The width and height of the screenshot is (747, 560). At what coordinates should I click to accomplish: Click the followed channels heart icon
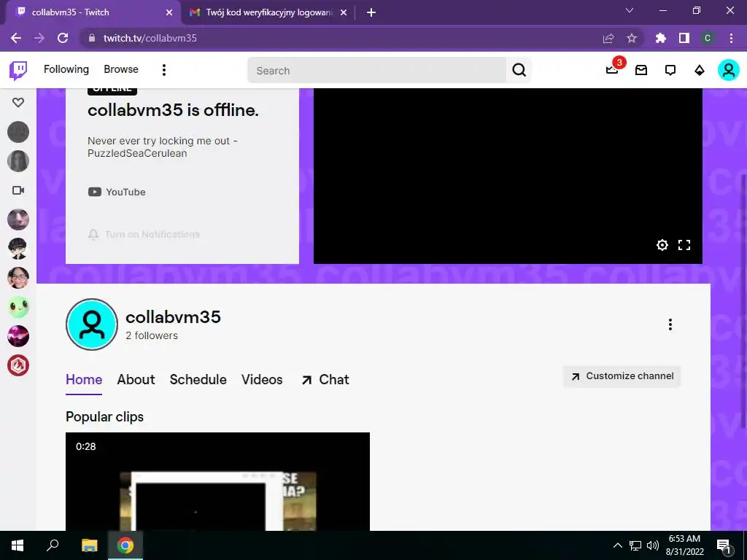[x=18, y=102]
